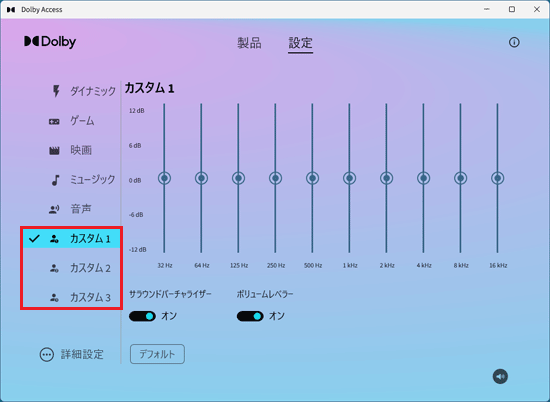
Task: Click the 64 Hz equalizer slider knob
Action: 201,178
